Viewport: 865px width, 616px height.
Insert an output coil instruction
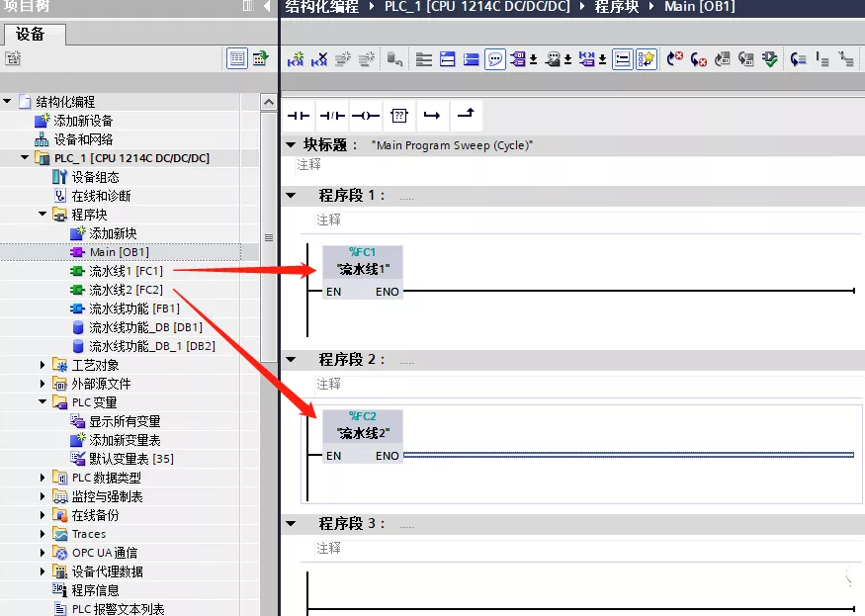point(366,116)
